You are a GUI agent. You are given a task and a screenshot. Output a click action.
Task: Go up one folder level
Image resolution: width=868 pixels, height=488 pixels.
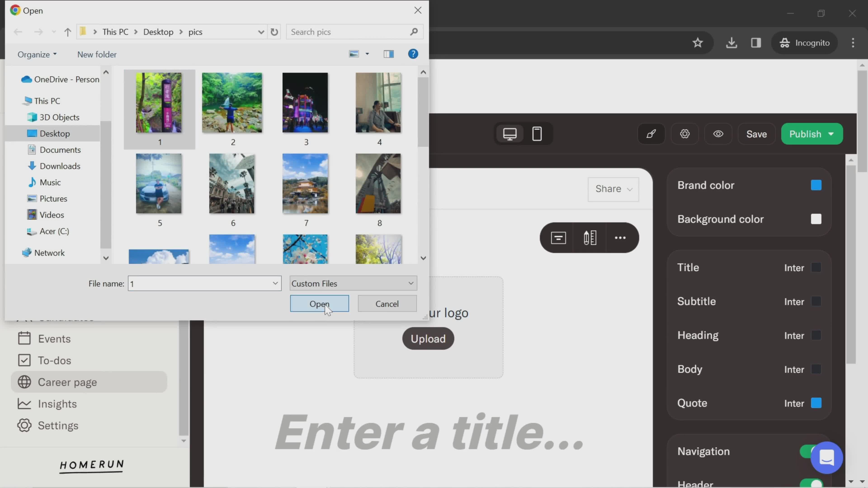click(x=67, y=32)
